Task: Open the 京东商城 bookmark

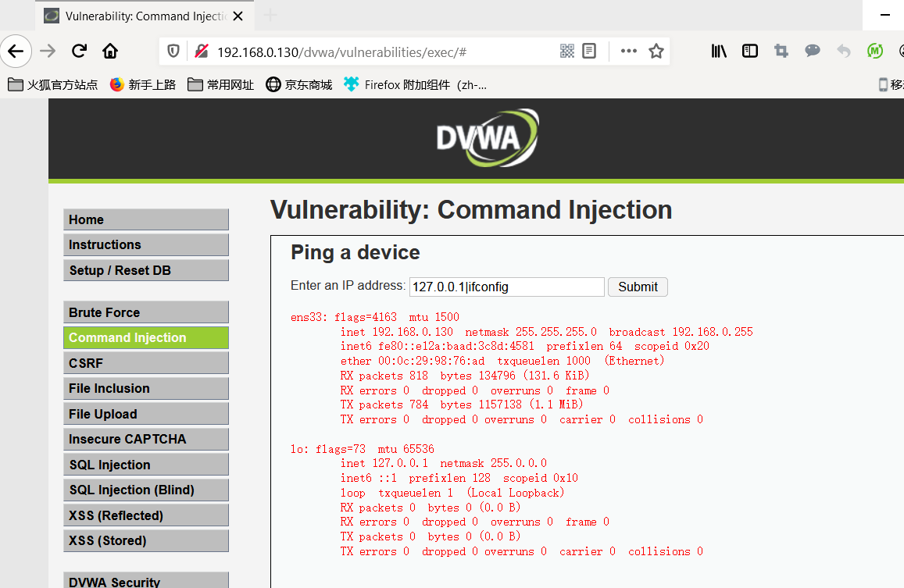Action: 298,85
